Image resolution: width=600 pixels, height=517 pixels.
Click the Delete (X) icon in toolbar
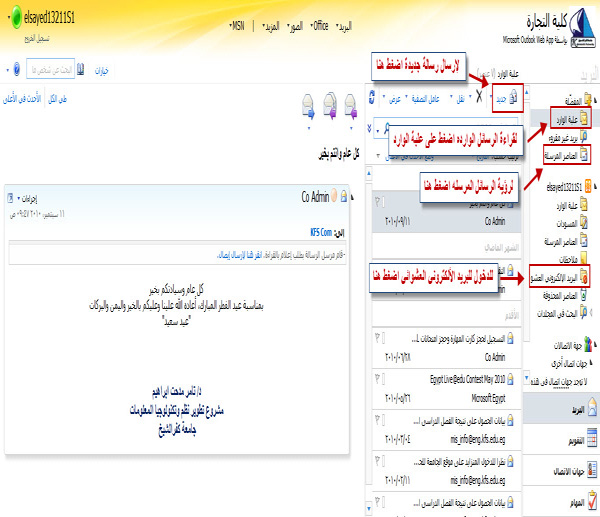tap(477, 99)
